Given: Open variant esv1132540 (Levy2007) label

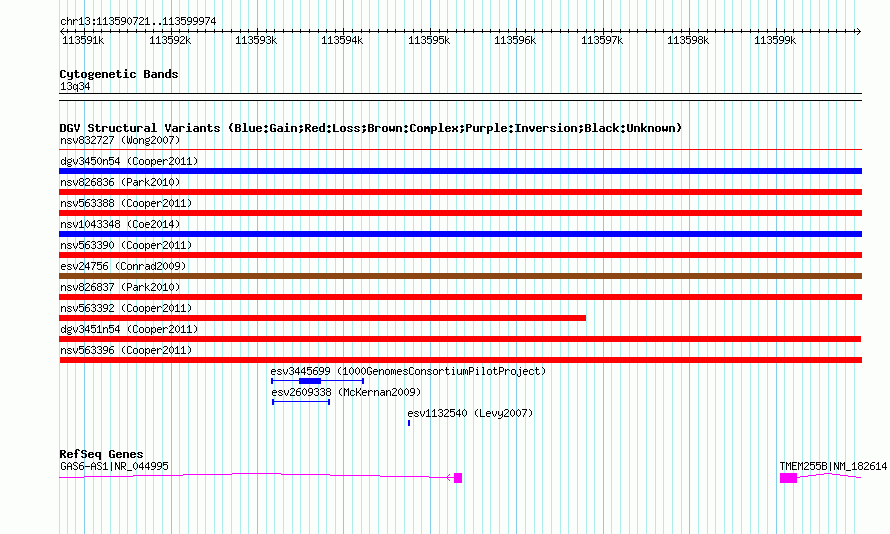Looking at the screenshot, I should [x=471, y=413].
